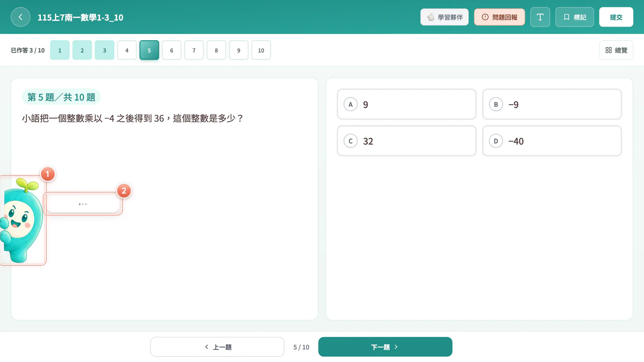Click the 已作答 3 / 10 text

[28, 50]
